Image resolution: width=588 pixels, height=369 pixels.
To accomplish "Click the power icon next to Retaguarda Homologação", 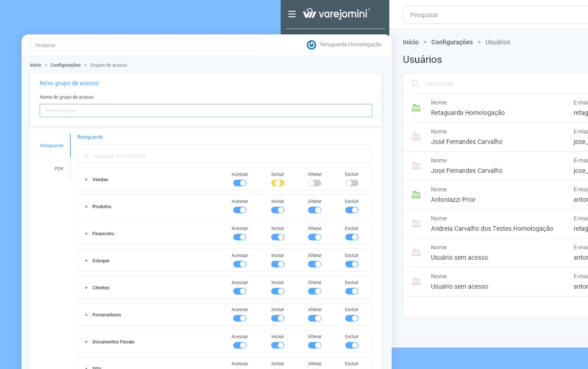I will pos(311,45).
